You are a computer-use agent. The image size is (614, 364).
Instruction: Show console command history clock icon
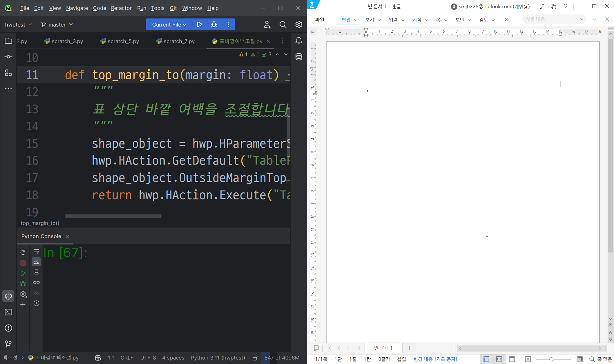point(36,304)
